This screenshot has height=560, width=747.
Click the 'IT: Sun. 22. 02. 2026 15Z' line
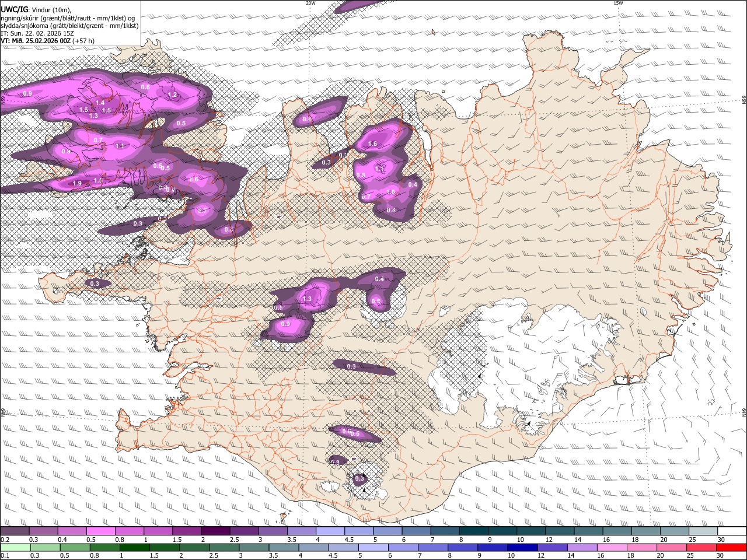(x=37, y=33)
